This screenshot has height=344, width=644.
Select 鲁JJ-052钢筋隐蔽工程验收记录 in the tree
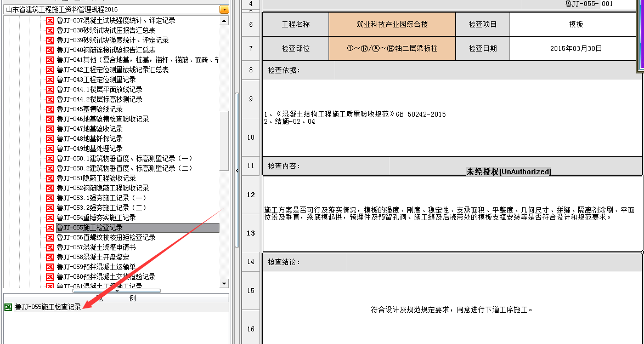(x=103, y=188)
